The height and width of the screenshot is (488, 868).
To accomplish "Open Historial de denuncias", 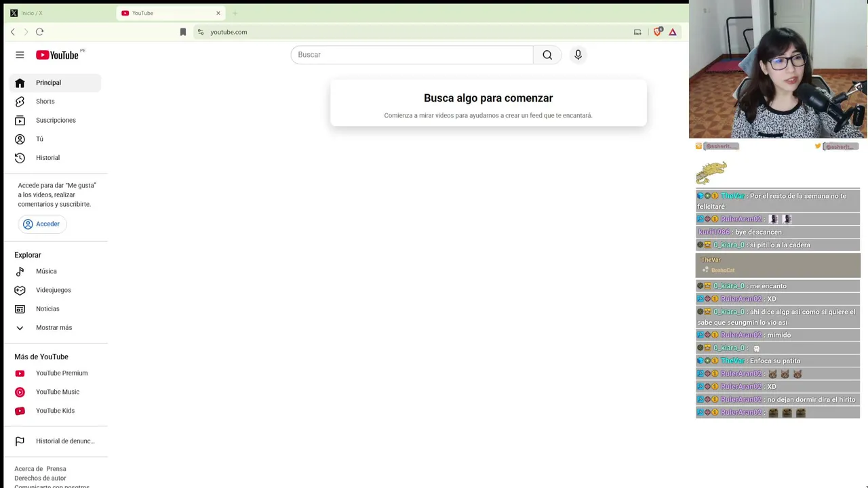I will [55, 441].
